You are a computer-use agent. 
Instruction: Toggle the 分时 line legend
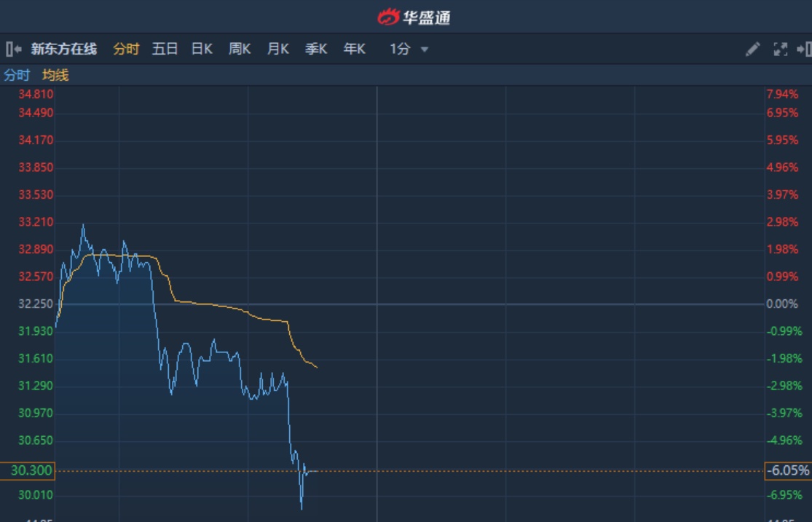tap(17, 75)
